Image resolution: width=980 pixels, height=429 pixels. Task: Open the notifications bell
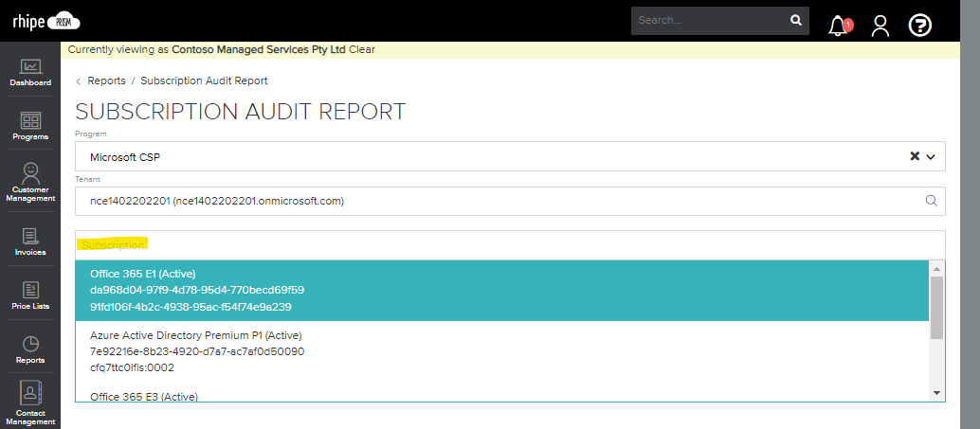(x=838, y=26)
